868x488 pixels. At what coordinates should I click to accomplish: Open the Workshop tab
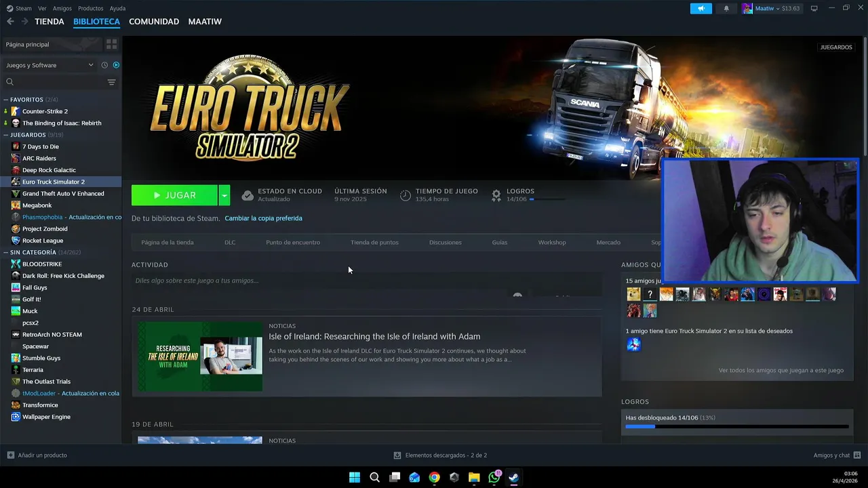click(552, 242)
